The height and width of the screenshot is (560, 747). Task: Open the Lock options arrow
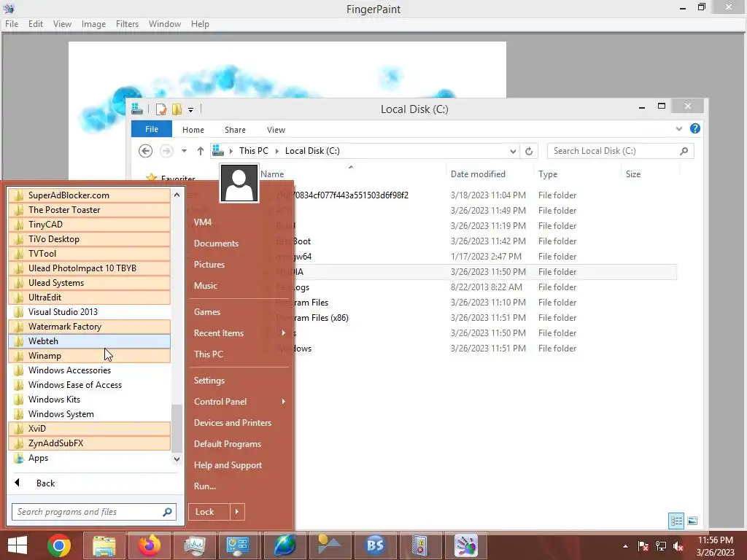tap(237, 512)
